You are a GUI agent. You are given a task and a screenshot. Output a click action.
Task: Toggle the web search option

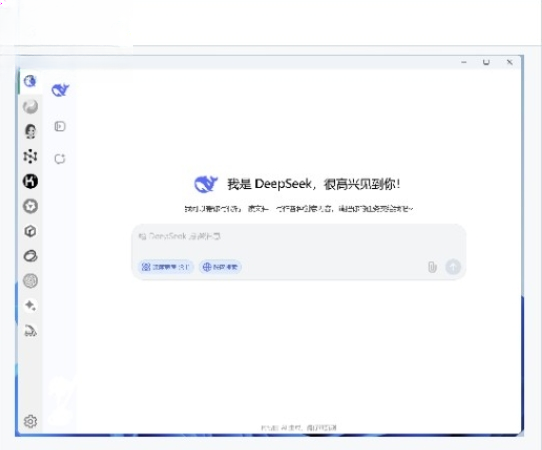[x=220, y=267]
